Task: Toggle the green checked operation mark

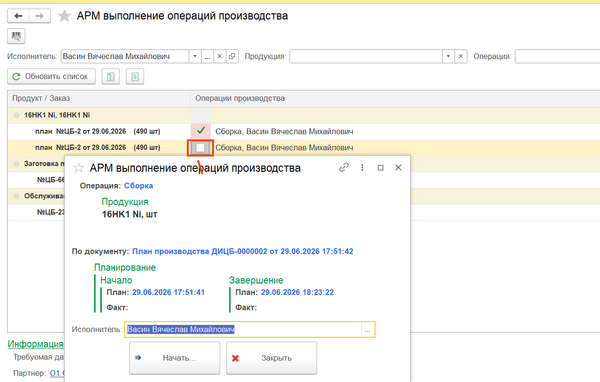Action: tap(201, 131)
